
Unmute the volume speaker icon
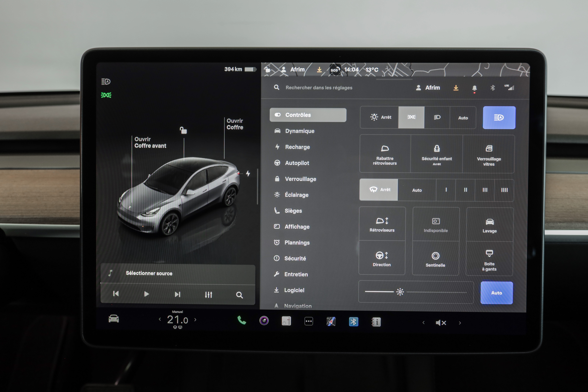click(x=441, y=323)
